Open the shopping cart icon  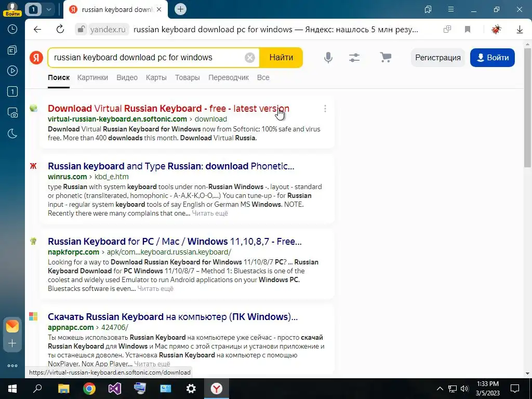point(385,57)
